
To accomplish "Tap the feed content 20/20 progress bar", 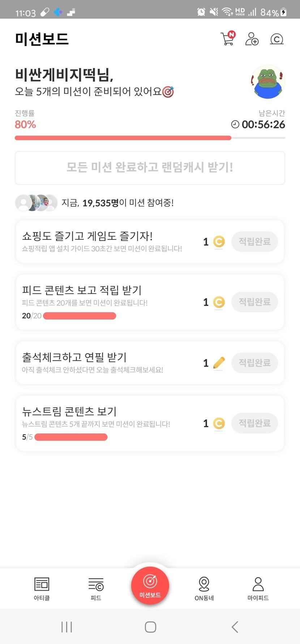I will (80, 316).
